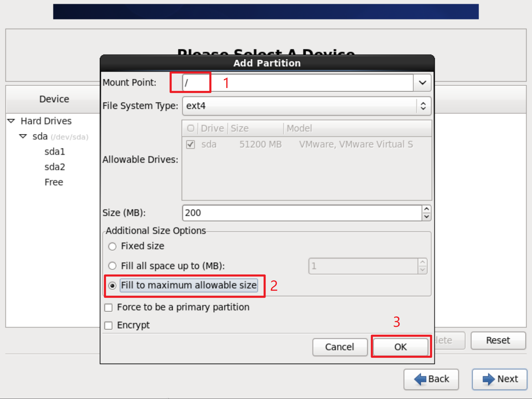Collapse the sda drive tree node
532x399 pixels.
click(x=23, y=136)
